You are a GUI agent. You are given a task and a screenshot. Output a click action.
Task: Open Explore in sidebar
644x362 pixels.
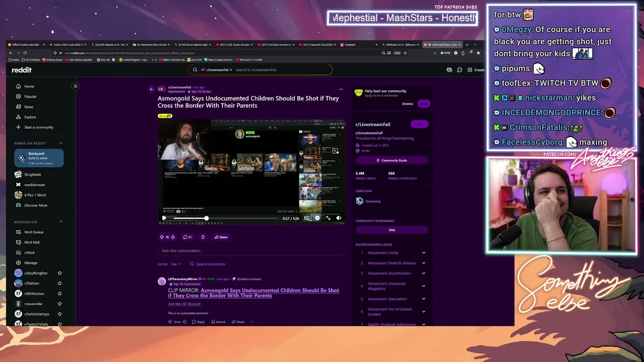click(x=30, y=117)
